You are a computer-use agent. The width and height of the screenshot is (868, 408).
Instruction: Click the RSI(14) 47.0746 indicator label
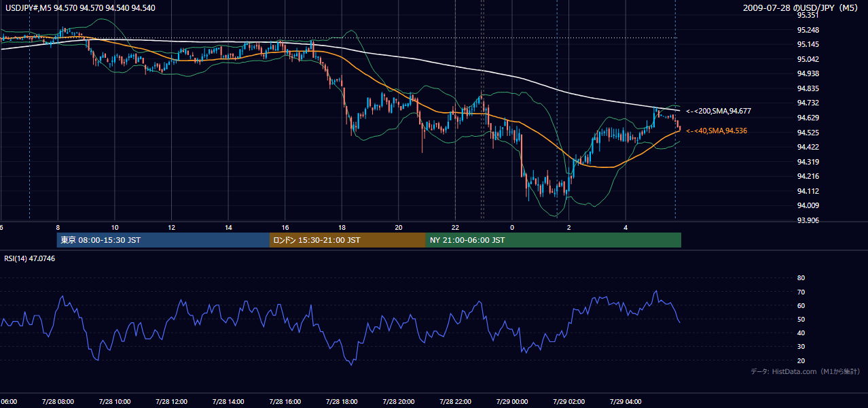(x=30, y=258)
